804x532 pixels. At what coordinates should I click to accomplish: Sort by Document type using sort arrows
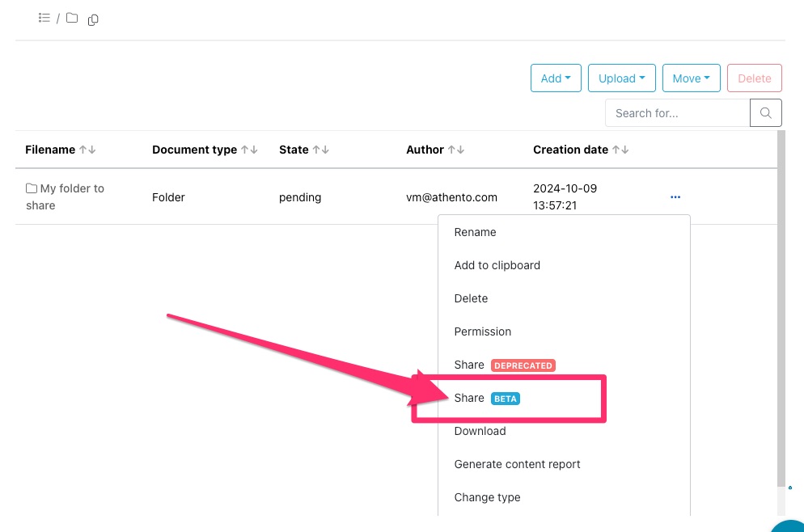(x=249, y=150)
